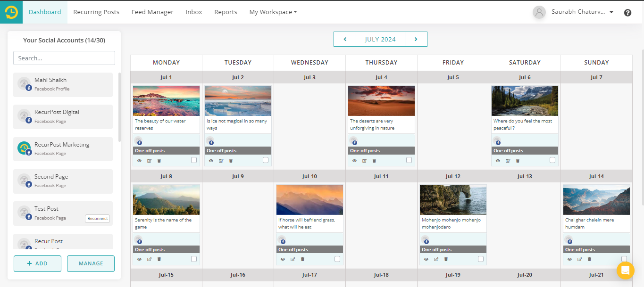Click the MANAGE accounts button

(91, 263)
